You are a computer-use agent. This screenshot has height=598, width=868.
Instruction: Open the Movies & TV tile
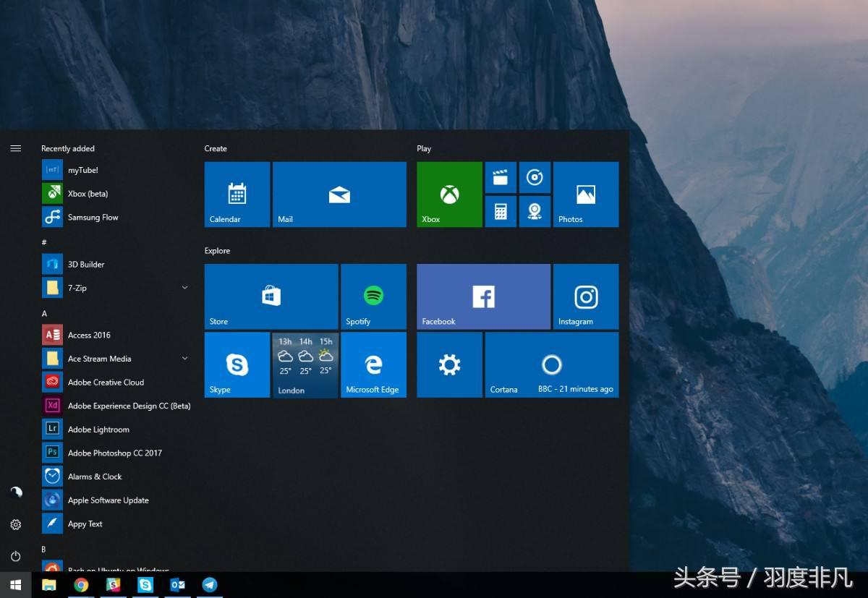[501, 177]
